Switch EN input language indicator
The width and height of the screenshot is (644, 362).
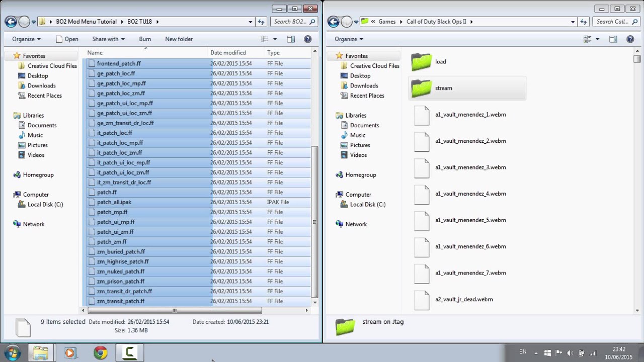[523, 352]
